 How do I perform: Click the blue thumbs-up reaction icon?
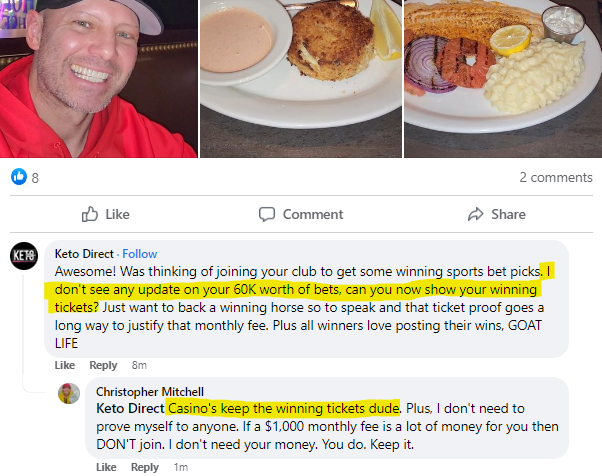click(x=19, y=177)
